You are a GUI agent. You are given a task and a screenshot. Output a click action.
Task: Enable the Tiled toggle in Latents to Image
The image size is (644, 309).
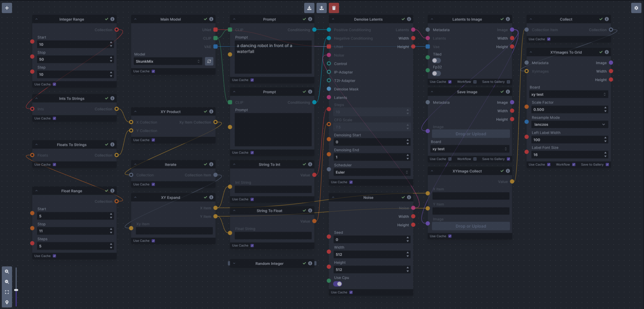(436, 61)
